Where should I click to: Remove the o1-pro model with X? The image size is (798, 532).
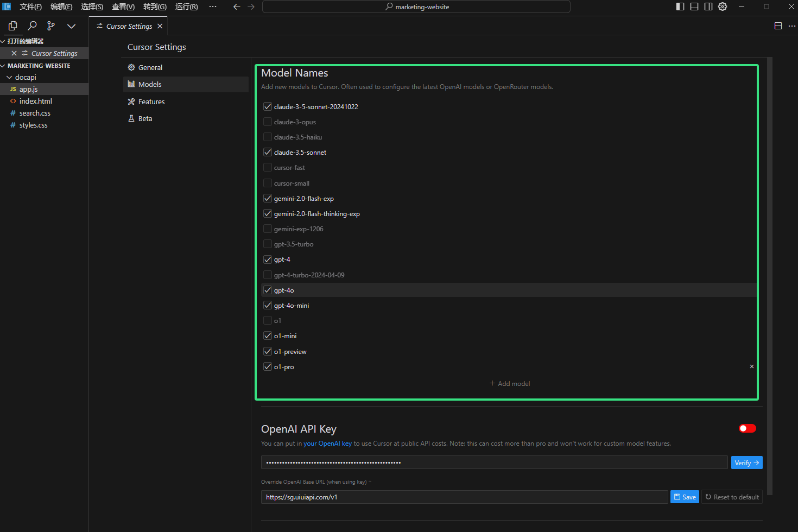[x=752, y=366]
